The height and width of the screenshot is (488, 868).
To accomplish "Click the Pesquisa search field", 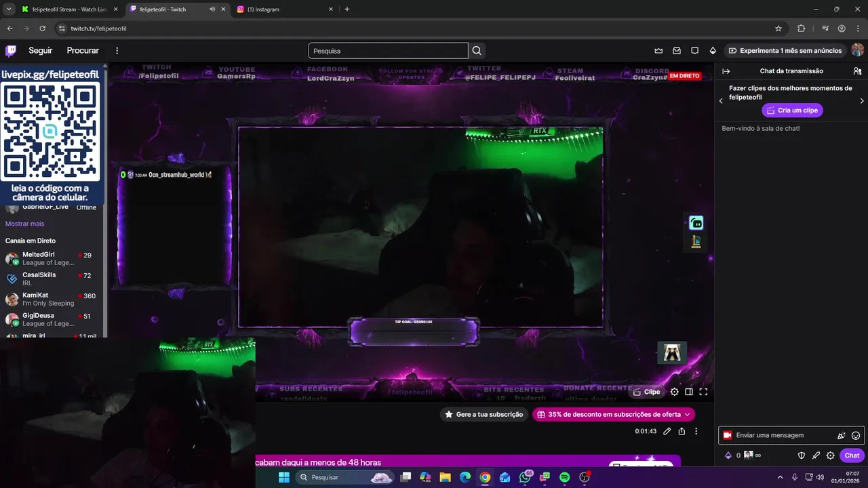I will click(x=388, y=51).
